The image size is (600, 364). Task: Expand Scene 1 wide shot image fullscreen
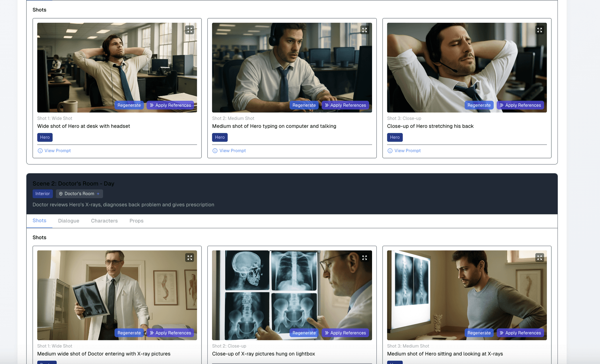coord(190,30)
